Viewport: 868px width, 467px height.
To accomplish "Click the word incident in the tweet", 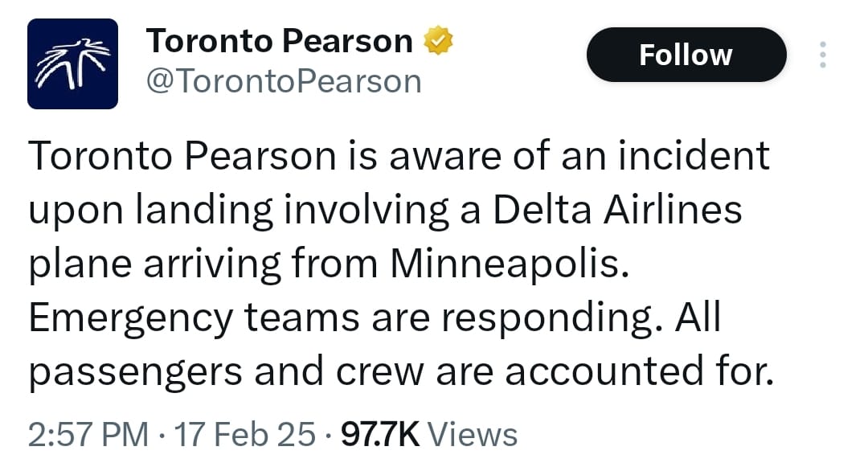I will (693, 156).
